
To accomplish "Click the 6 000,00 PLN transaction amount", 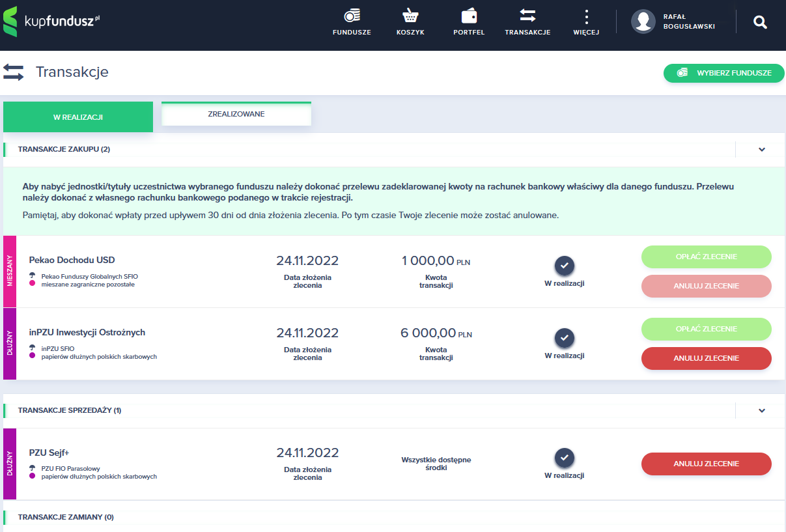I will pos(436,333).
